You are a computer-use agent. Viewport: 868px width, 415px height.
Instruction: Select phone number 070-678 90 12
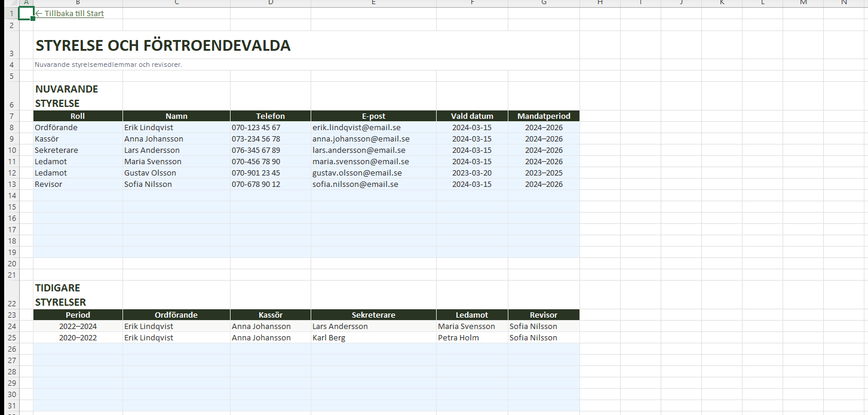256,184
